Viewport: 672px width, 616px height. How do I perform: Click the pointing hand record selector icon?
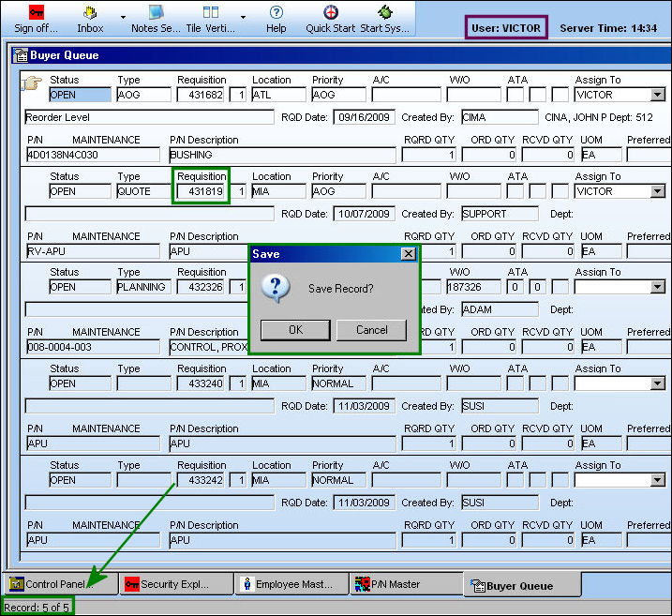(31, 83)
